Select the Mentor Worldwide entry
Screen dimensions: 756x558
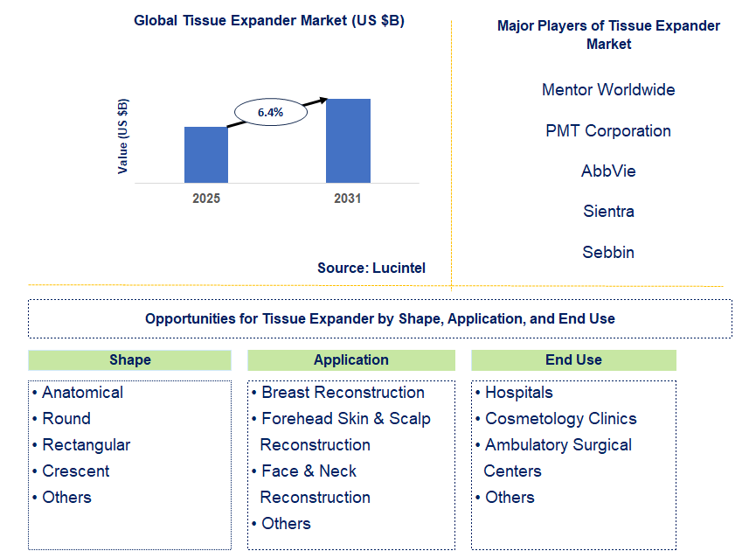pyautogui.click(x=608, y=90)
